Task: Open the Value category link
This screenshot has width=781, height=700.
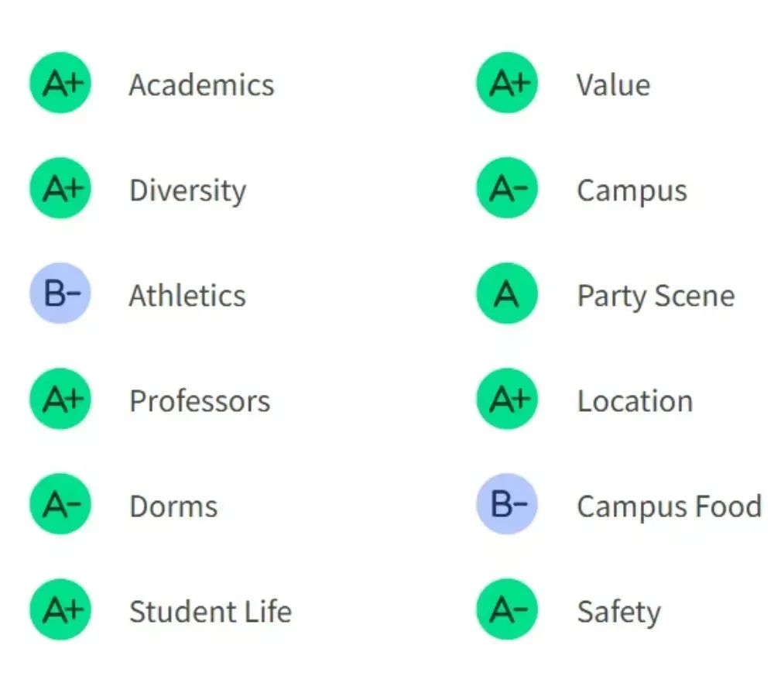Action: click(x=614, y=84)
